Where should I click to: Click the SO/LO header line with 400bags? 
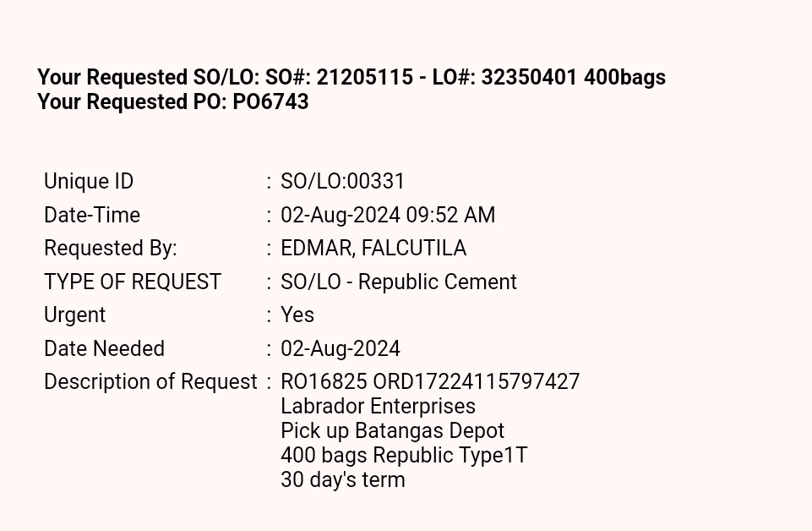tap(352, 78)
